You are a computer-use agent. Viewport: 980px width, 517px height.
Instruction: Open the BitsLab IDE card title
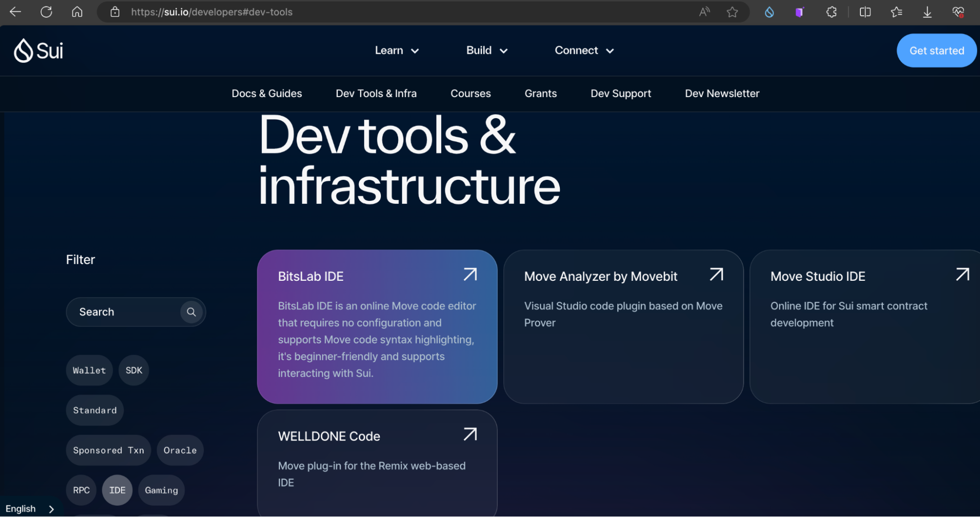coord(311,276)
